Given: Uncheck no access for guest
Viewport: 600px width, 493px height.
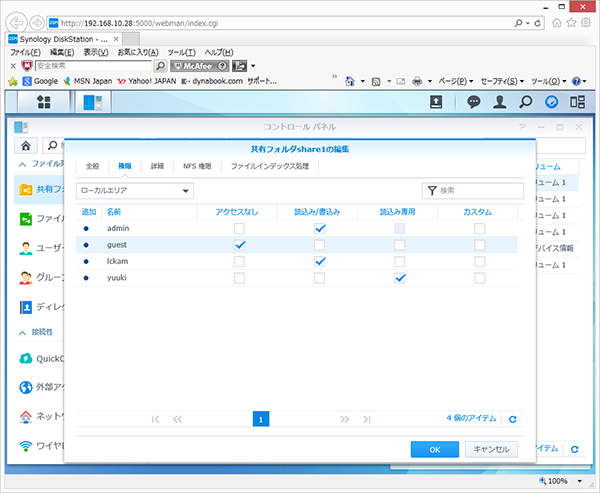Looking at the screenshot, I should 239,245.
